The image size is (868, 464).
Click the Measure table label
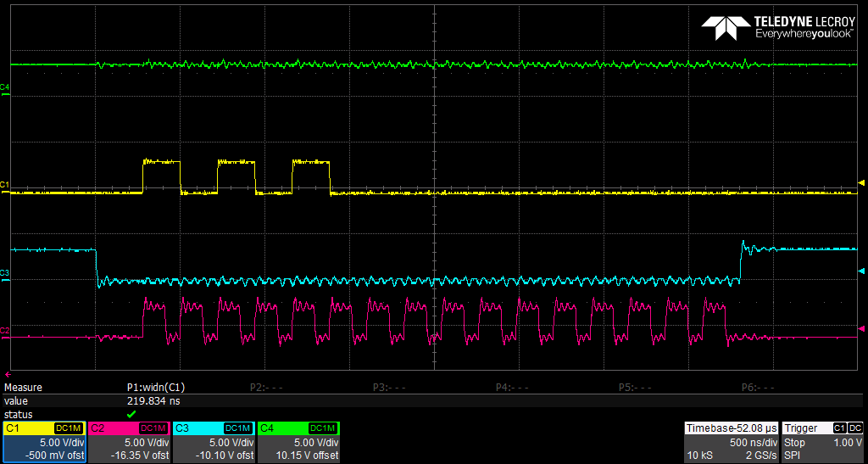[23, 388]
